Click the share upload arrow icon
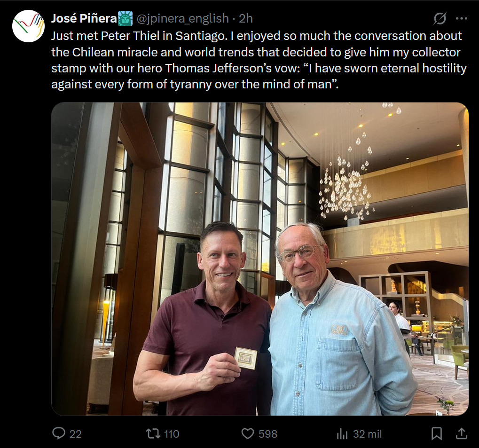Screen dimensions: 479x448 click(x=462, y=433)
